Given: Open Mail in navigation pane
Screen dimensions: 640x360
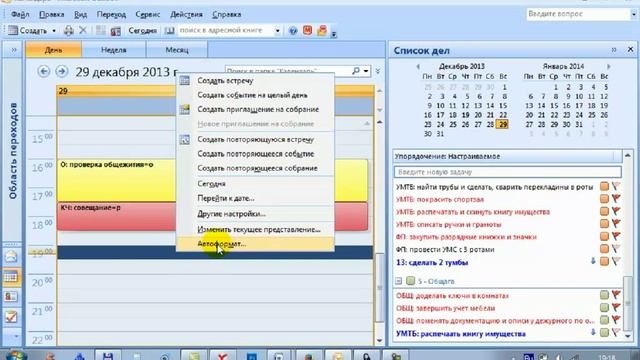Looking at the screenshot, I should pos(11,257).
